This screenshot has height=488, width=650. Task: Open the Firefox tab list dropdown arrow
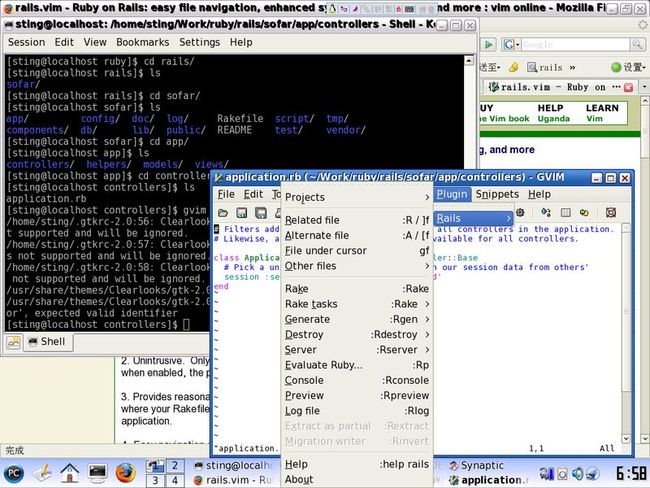pos(644,87)
